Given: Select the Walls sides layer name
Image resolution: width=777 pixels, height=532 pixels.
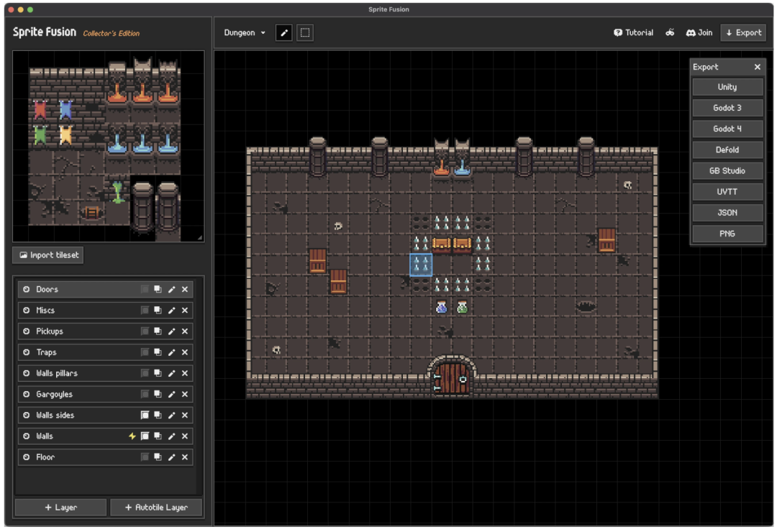Looking at the screenshot, I should tap(55, 415).
